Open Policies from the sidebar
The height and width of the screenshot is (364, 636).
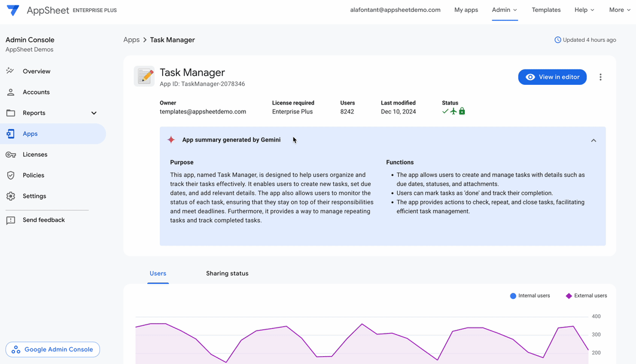pos(34,175)
